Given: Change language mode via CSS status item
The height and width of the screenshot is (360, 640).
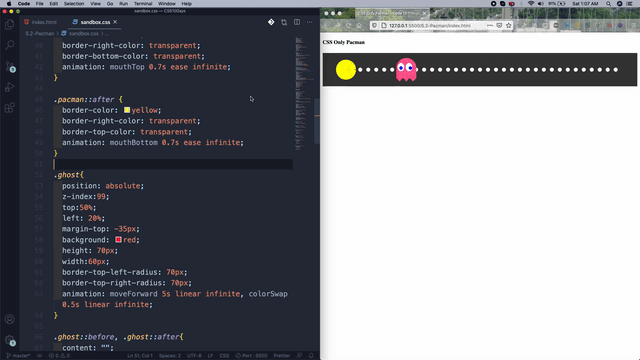Looking at the screenshot, I should (x=224, y=356).
